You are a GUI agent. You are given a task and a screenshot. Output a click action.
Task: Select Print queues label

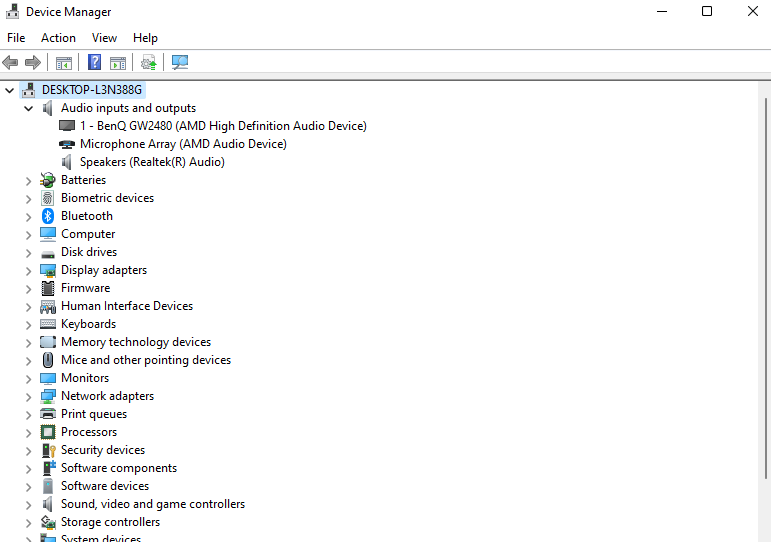(x=94, y=414)
